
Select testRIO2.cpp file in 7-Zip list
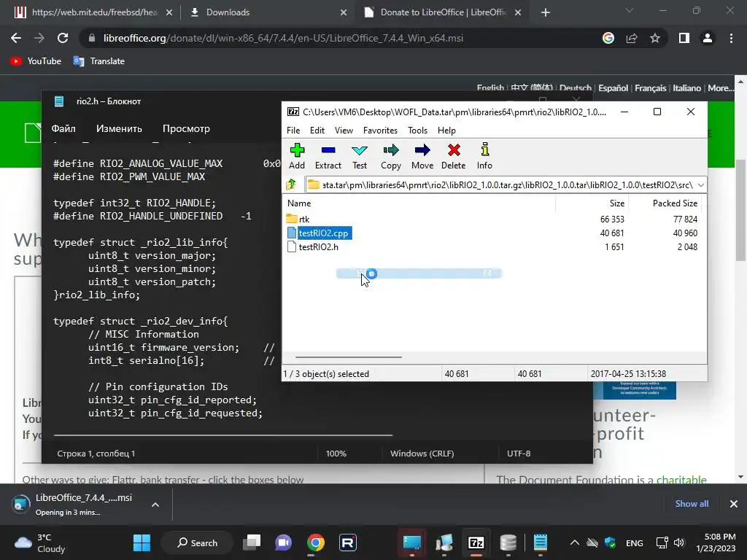tap(323, 233)
